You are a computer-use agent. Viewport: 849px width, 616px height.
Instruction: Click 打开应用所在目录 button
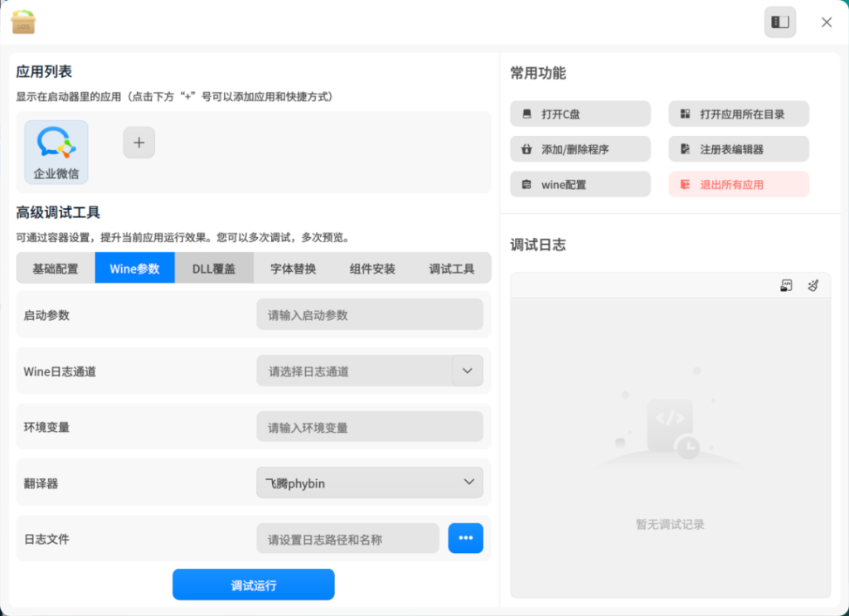pos(738,114)
